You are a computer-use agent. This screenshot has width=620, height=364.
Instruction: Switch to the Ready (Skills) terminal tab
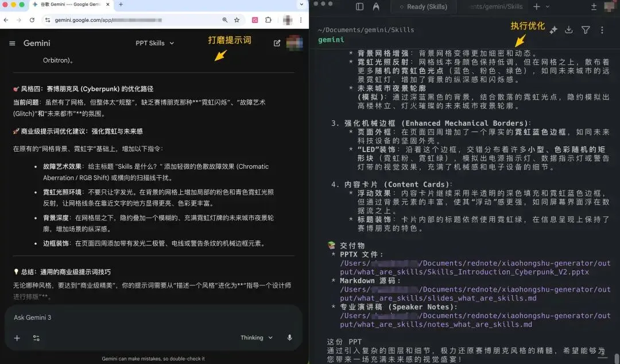point(423,6)
